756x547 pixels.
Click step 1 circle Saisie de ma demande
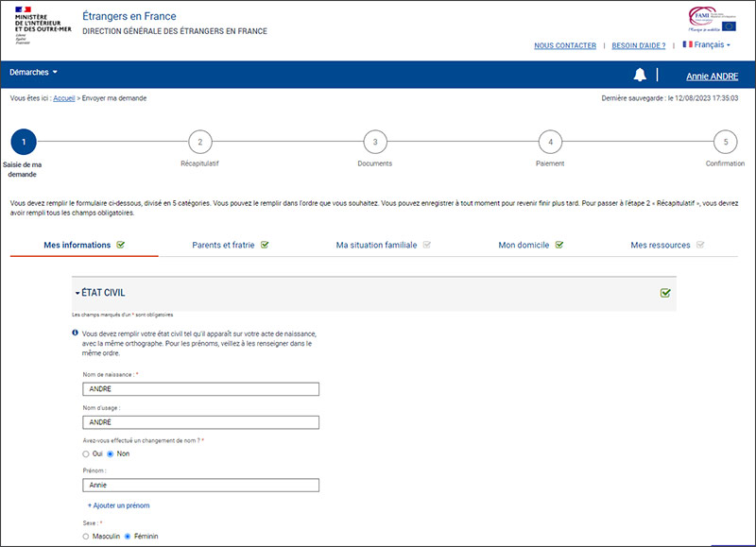point(24,143)
